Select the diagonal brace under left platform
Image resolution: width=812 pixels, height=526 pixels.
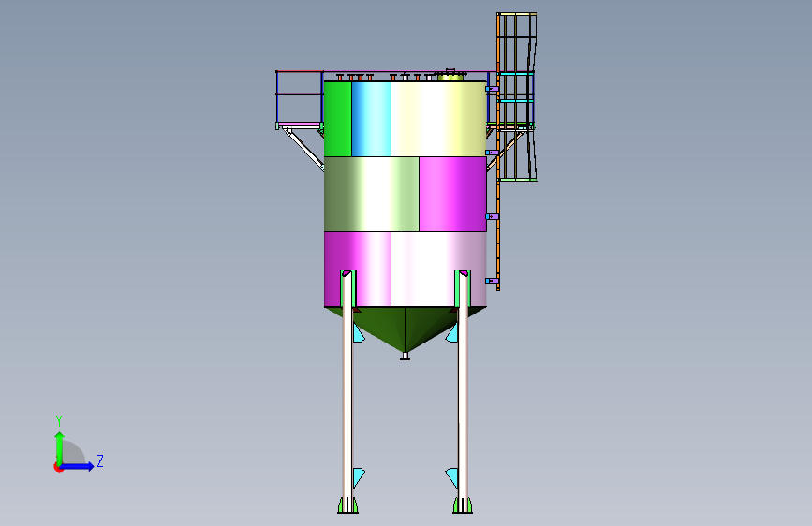pyautogui.click(x=303, y=149)
